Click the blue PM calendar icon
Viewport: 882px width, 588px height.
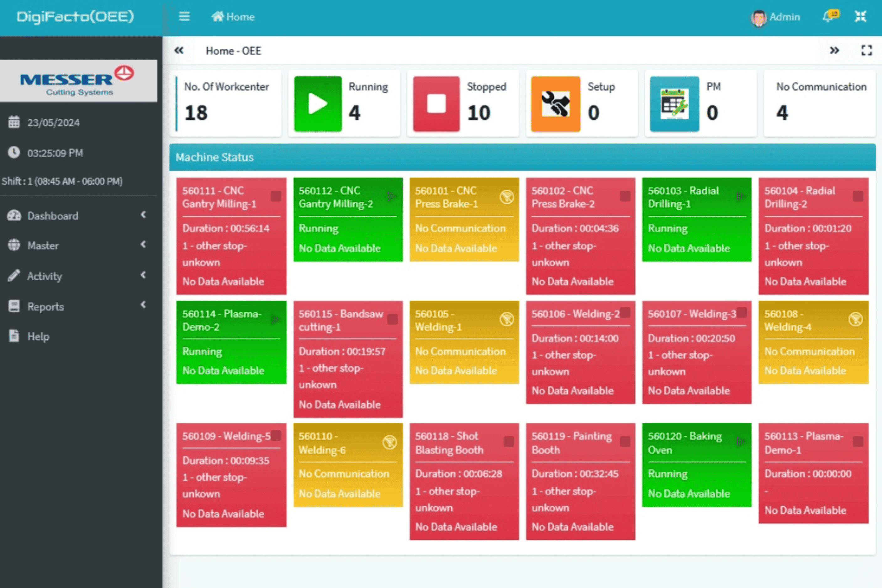674,104
